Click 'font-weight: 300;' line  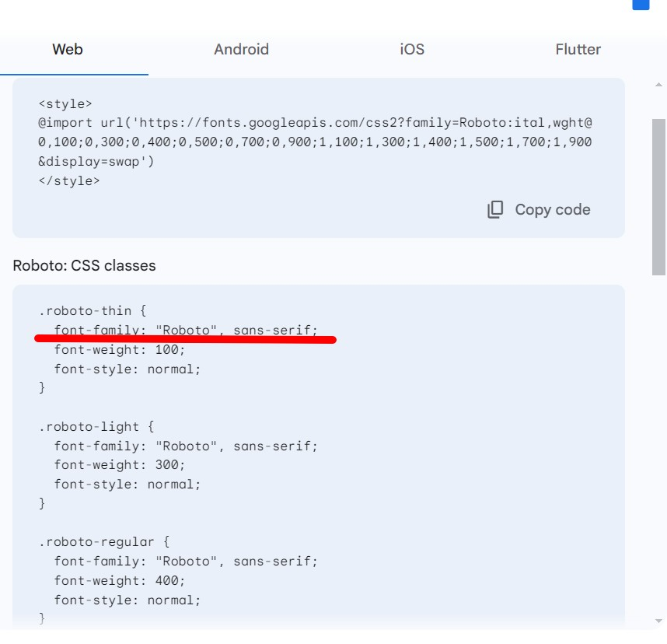coord(120,465)
